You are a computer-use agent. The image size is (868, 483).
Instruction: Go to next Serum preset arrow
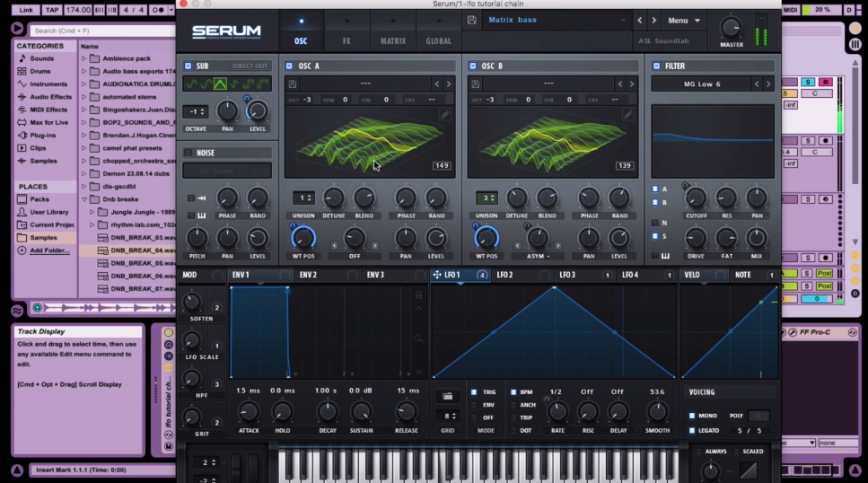pyautogui.click(x=653, y=21)
